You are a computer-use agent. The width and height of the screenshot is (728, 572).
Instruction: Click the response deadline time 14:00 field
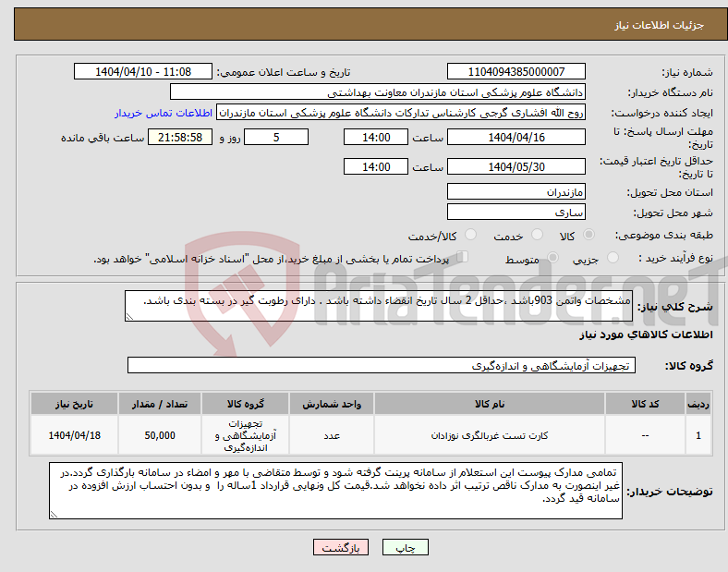[x=376, y=137]
